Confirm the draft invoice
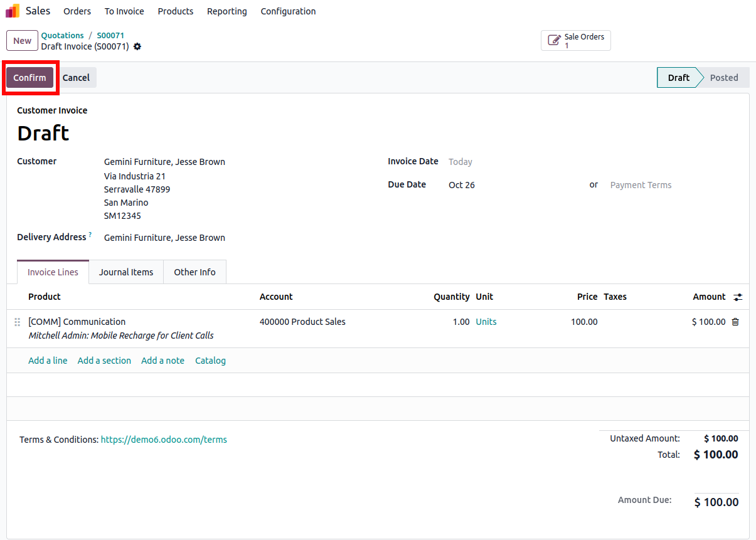This screenshot has height=540, width=756. coord(29,78)
